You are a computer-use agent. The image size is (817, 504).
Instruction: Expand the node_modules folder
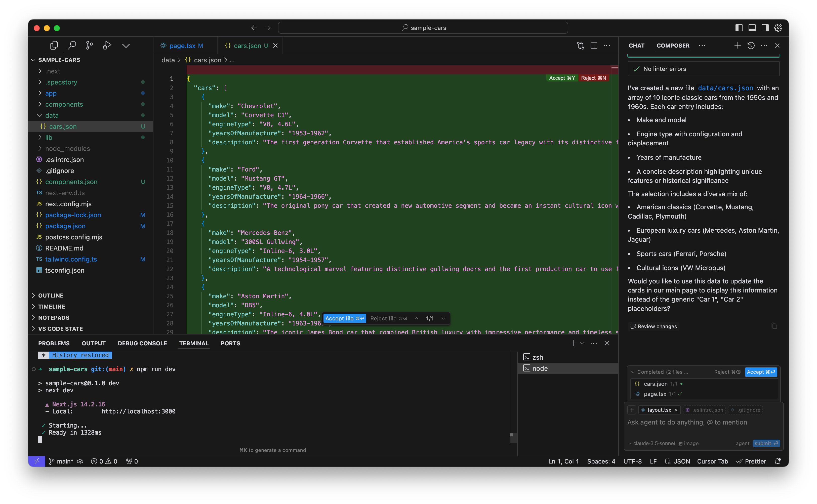(67, 148)
